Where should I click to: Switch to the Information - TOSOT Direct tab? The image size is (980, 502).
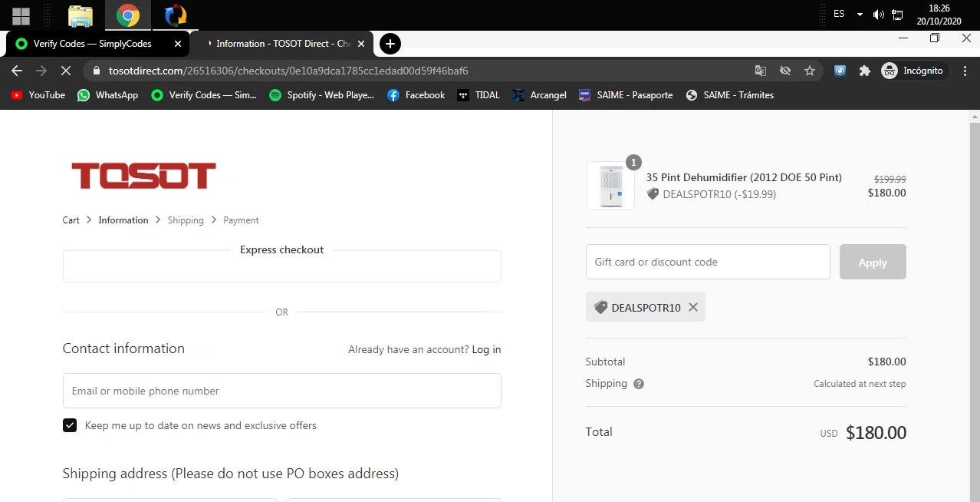(x=283, y=44)
